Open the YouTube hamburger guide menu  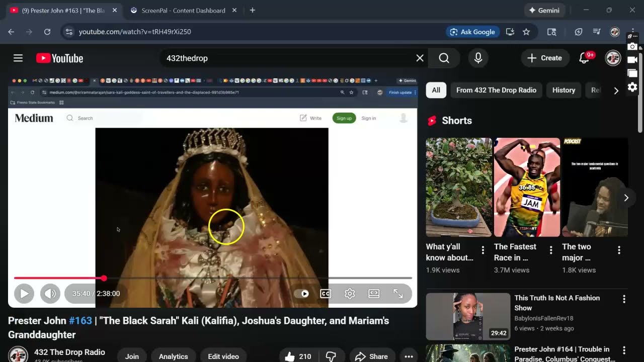18,58
